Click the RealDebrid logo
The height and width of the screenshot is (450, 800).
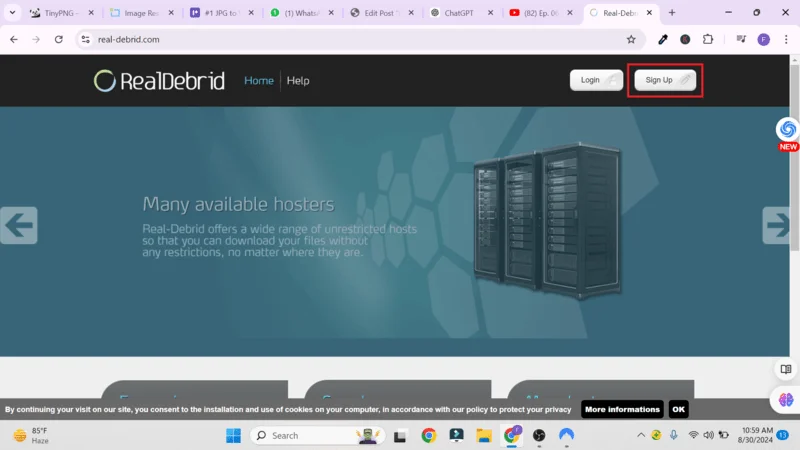click(x=159, y=81)
